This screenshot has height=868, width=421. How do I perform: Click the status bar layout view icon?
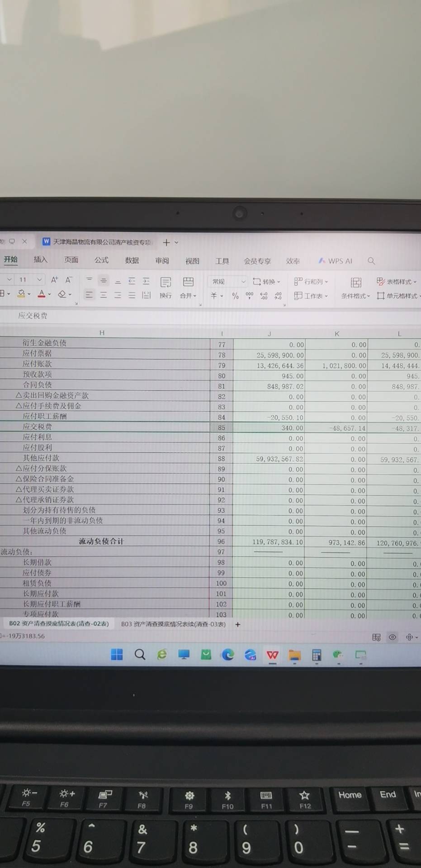tap(376, 637)
